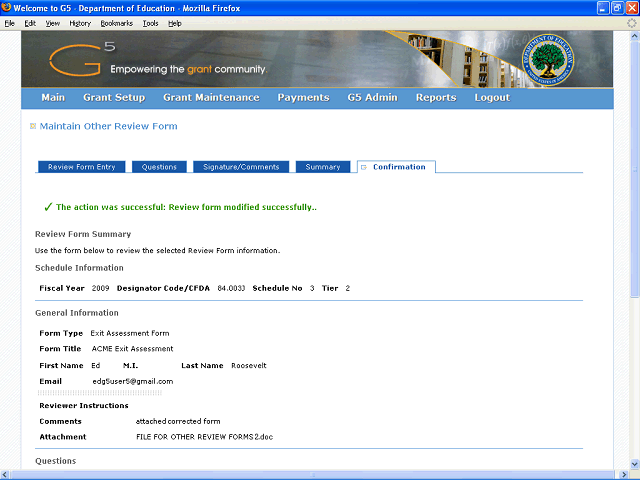The height and width of the screenshot is (480, 640).
Task: Click the General Information heading
Action: pyautogui.click(x=77, y=313)
